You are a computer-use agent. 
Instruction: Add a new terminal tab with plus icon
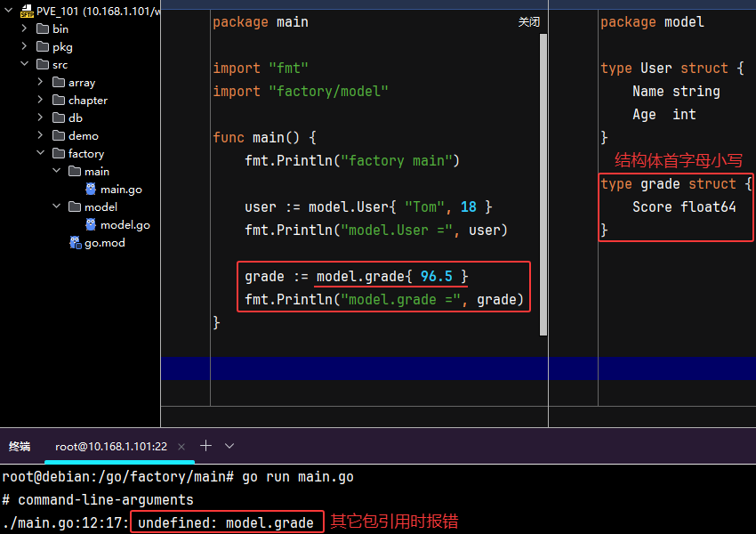pyautogui.click(x=205, y=445)
